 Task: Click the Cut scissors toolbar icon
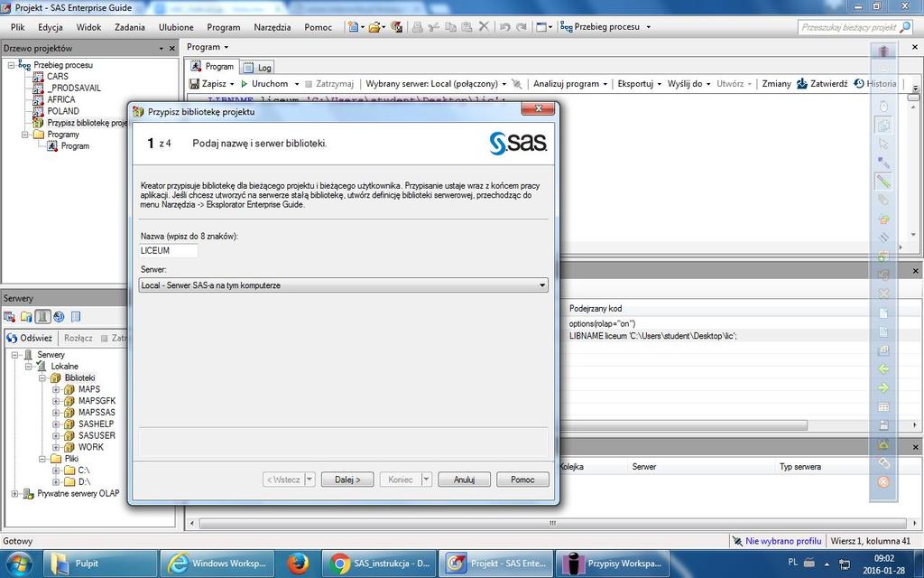(x=434, y=27)
